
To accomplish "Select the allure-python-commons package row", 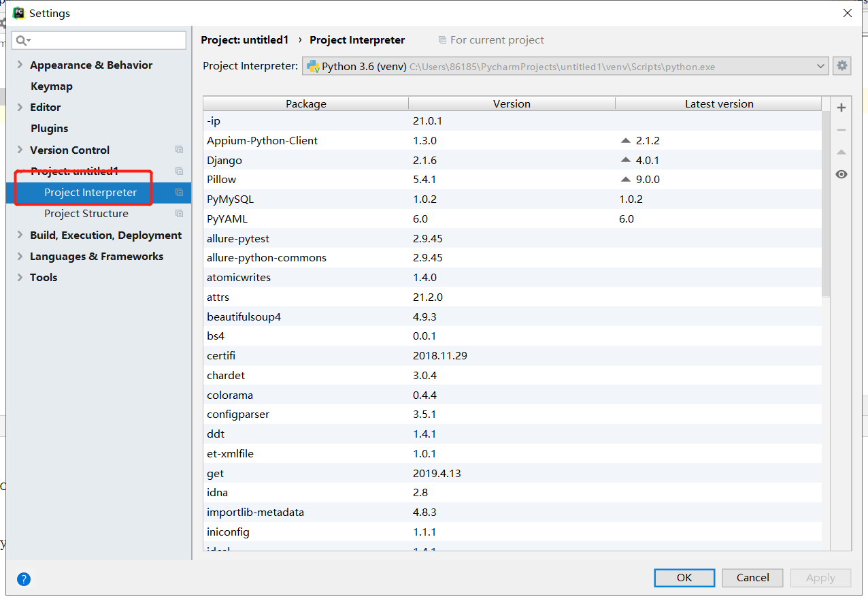I will [x=512, y=258].
